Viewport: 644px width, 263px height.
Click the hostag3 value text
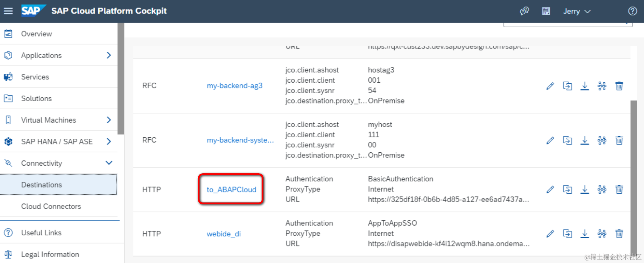[381, 70]
